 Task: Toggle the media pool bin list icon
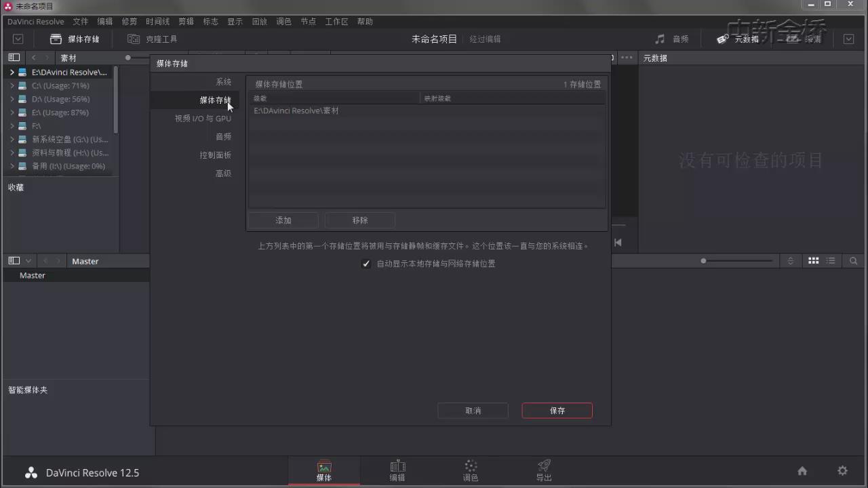pyautogui.click(x=14, y=260)
